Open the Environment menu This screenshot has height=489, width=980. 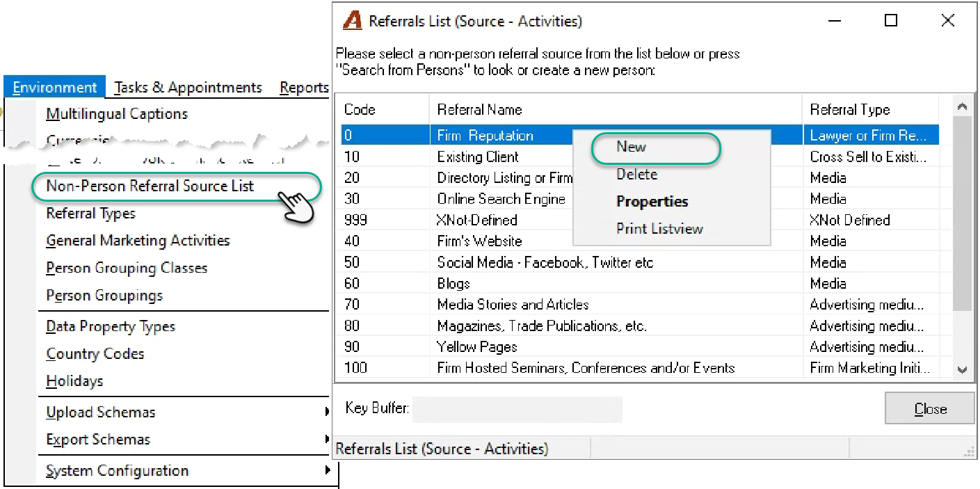[x=54, y=88]
